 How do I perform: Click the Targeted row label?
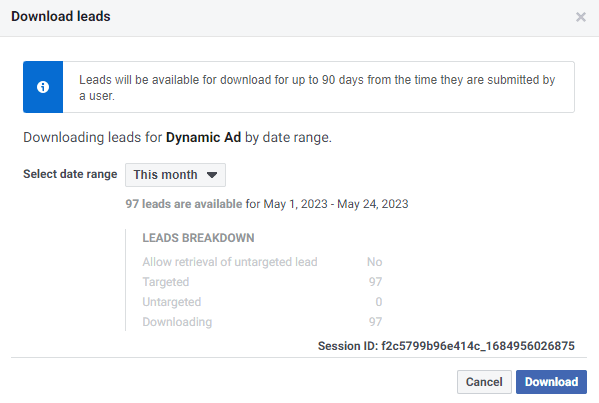(x=166, y=282)
